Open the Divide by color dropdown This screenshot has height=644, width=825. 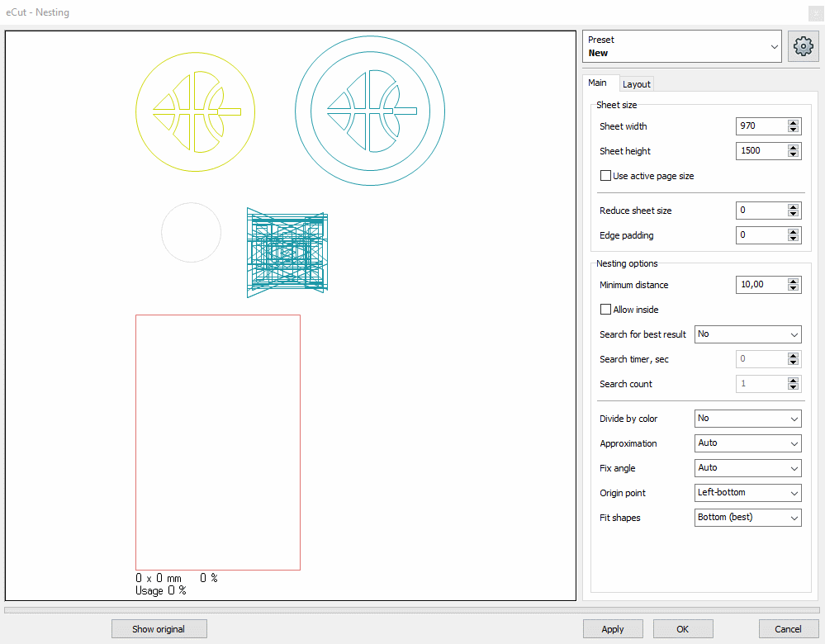tap(747, 419)
